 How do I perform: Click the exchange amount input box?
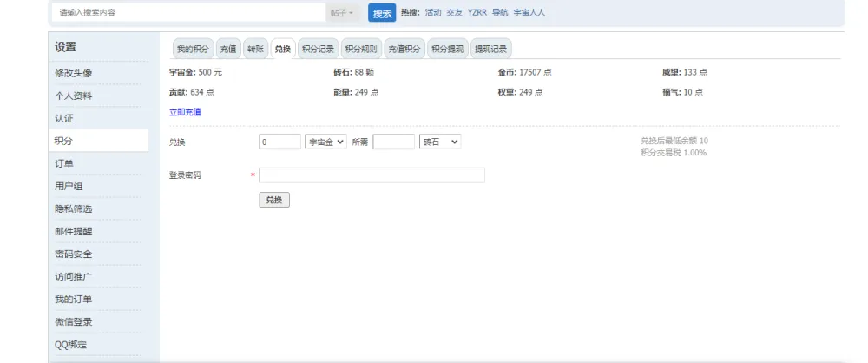click(x=279, y=142)
